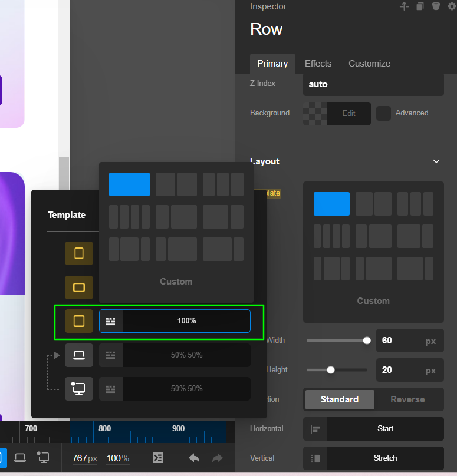Click Custom in the floating template picker
Screen dimensions: 457x476
176,282
